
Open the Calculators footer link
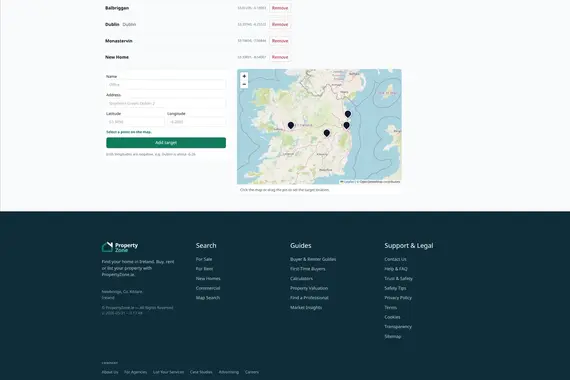tap(301, 279)
